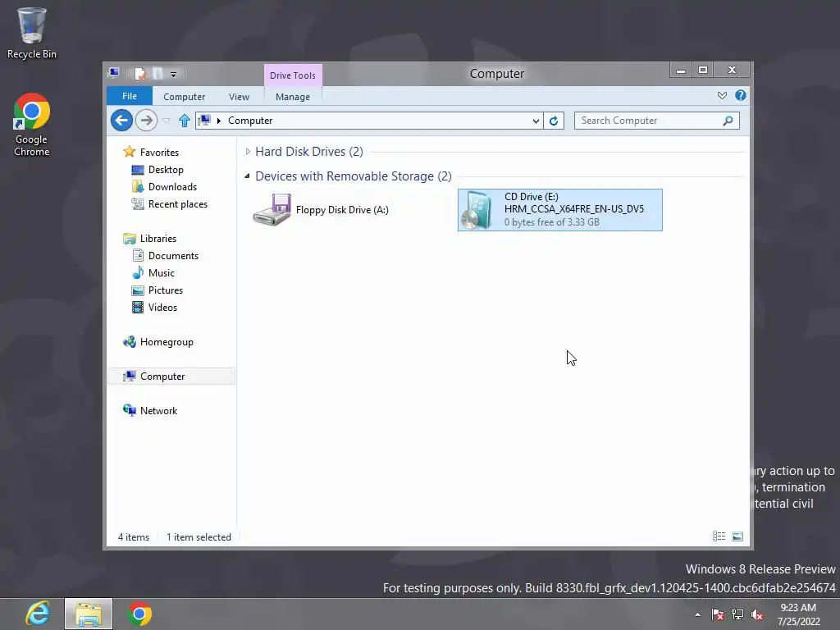Launch Internet Explorer from the taskbar

click(x=38, y=614)
